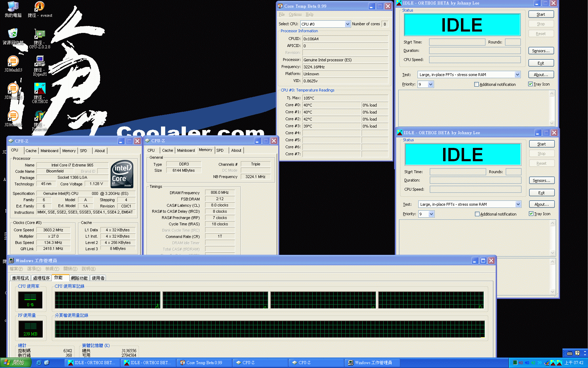Screen dimensions: 588x368
Task: Switch to Core Temp Beta taskbar button
Action: (x=204, y=363)
